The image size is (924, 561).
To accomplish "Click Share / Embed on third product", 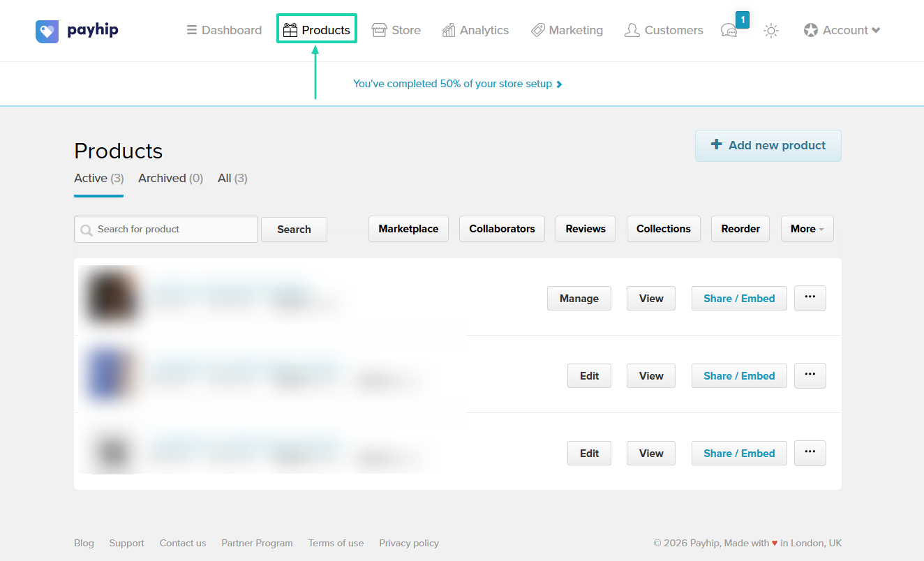I will [739, 453].
